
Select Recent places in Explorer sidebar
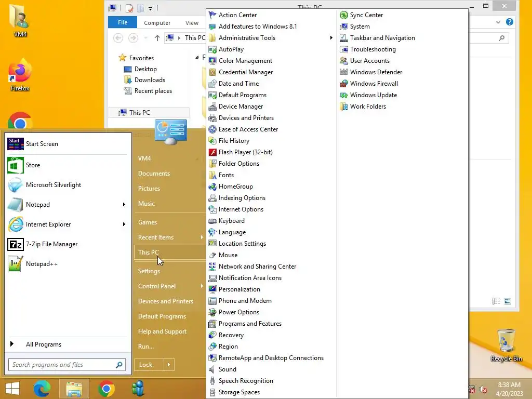[148, 91]
